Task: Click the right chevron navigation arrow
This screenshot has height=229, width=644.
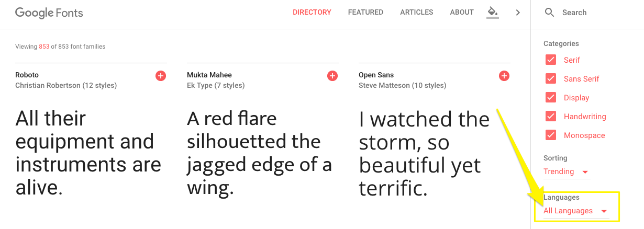Action: (x=518, y=12)
